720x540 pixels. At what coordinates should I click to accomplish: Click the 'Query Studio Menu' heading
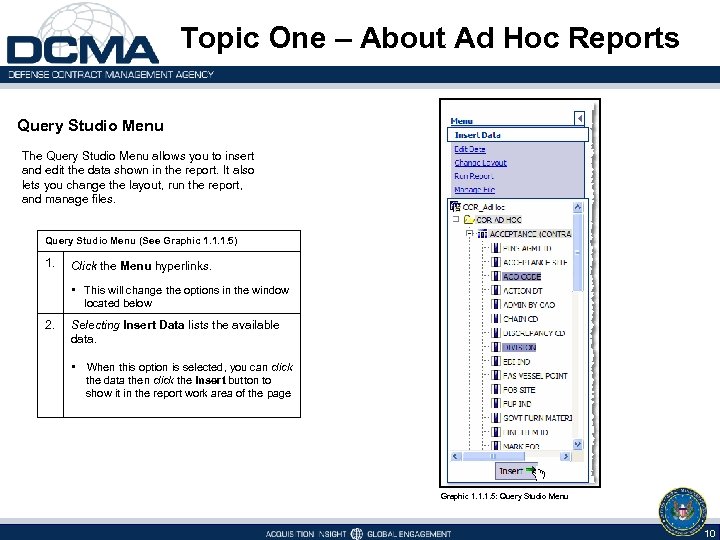[90, 126]
